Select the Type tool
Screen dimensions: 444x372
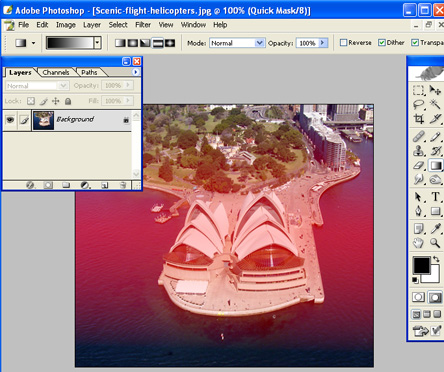point(435,197)
